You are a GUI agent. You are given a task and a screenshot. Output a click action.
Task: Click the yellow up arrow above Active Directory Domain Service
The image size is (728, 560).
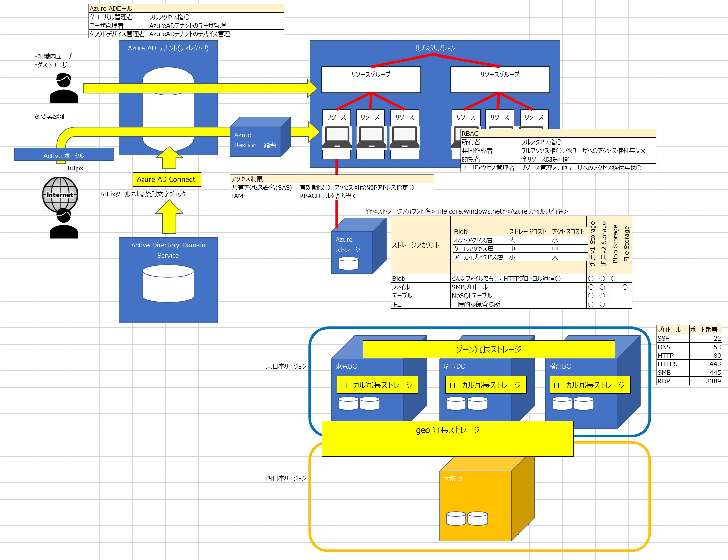tap(169, 216)
